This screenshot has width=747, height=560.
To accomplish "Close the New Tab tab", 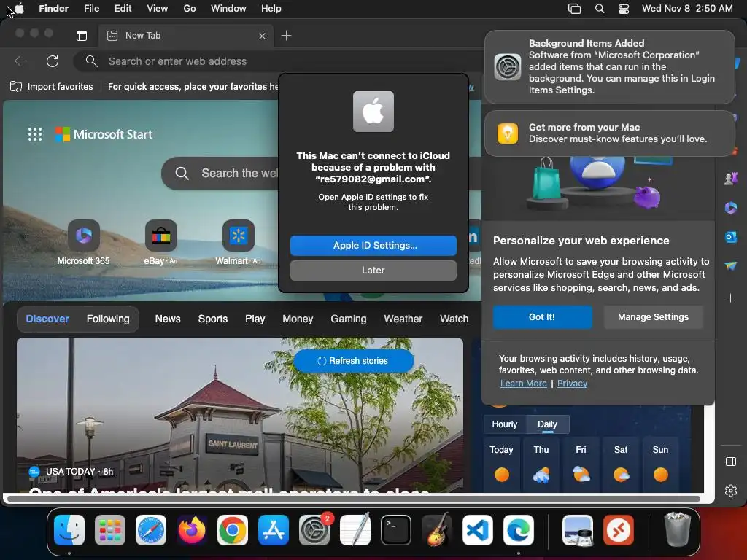I will (x=262, y=36).
